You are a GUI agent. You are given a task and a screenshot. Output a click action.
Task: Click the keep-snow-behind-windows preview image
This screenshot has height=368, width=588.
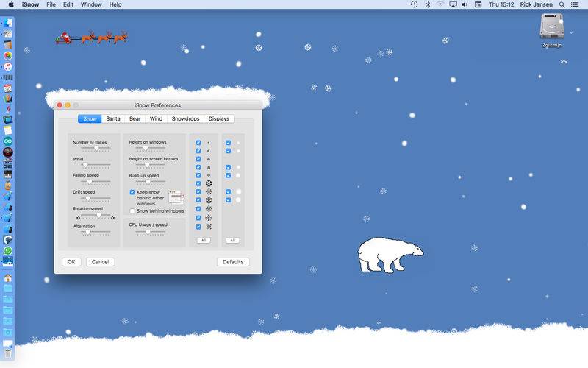point(176,197)
